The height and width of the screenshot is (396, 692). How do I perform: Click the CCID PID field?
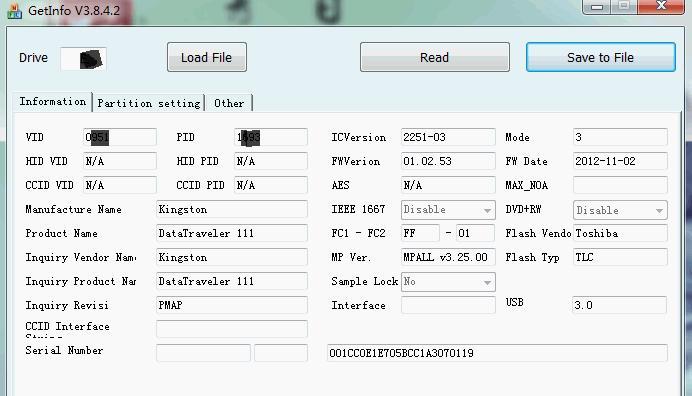point(271,185)
